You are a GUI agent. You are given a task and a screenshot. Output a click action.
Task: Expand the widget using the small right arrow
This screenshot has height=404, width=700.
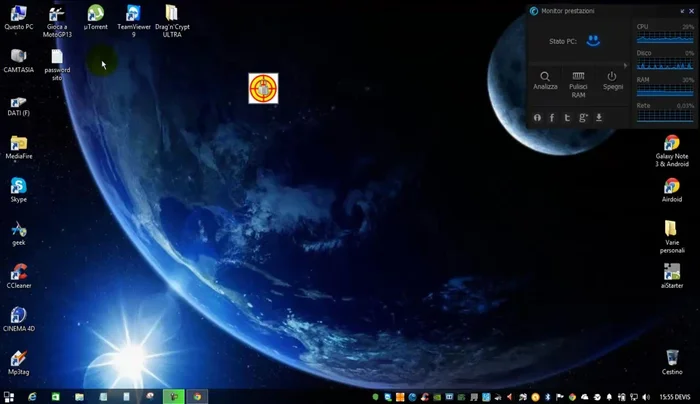click(x=626, y=66)
